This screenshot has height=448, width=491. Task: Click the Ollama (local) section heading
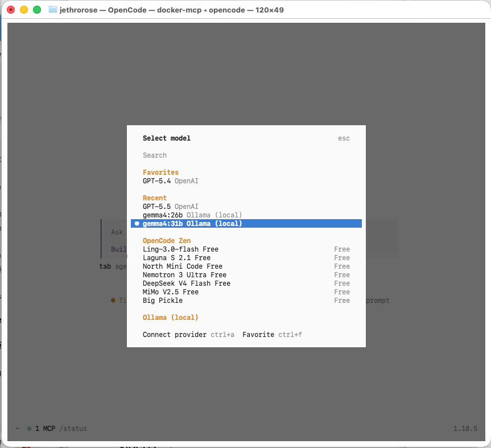pyautogui.click(x=171, y=318)
